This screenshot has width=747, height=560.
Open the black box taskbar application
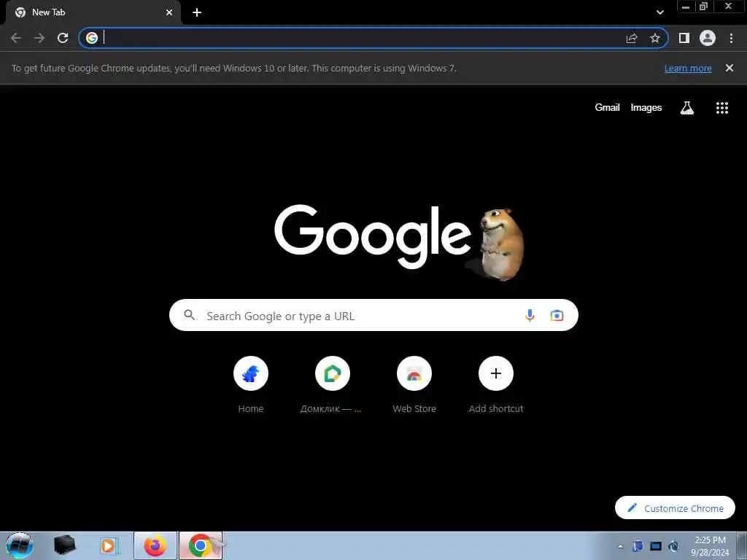[x=64, y=545]
